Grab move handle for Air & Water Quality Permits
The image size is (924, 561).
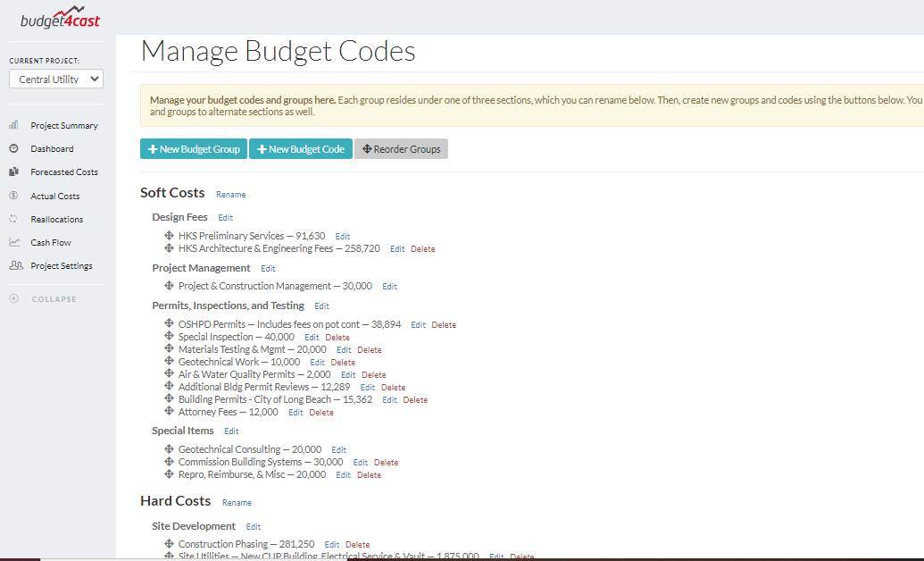point(169,373)
